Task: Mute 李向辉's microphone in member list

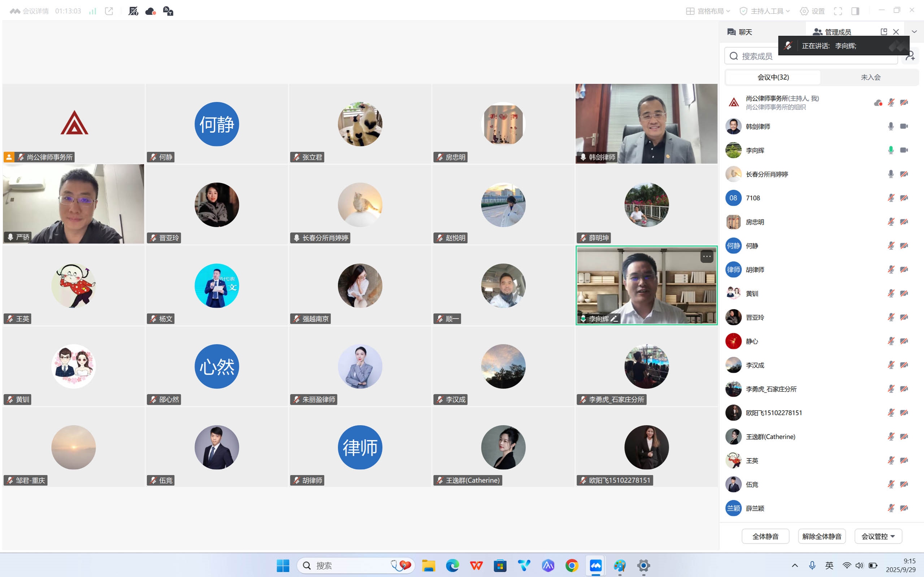Action: (891, 150)
